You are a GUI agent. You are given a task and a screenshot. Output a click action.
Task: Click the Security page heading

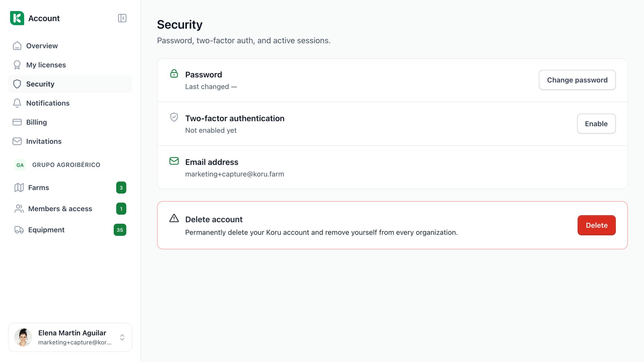180,25
